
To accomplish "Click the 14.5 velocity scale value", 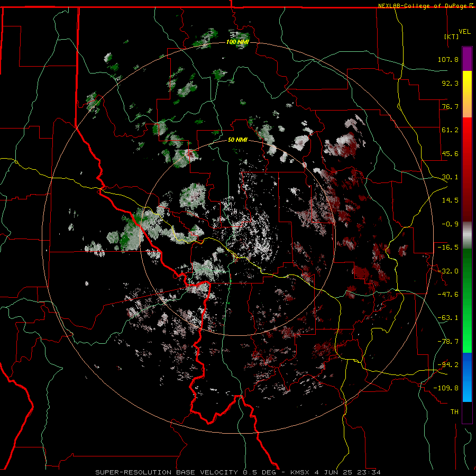I will 450,200.
